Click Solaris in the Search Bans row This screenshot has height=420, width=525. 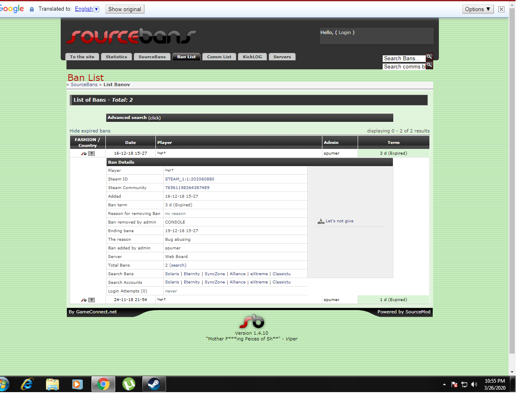click(x=172, y=274)
